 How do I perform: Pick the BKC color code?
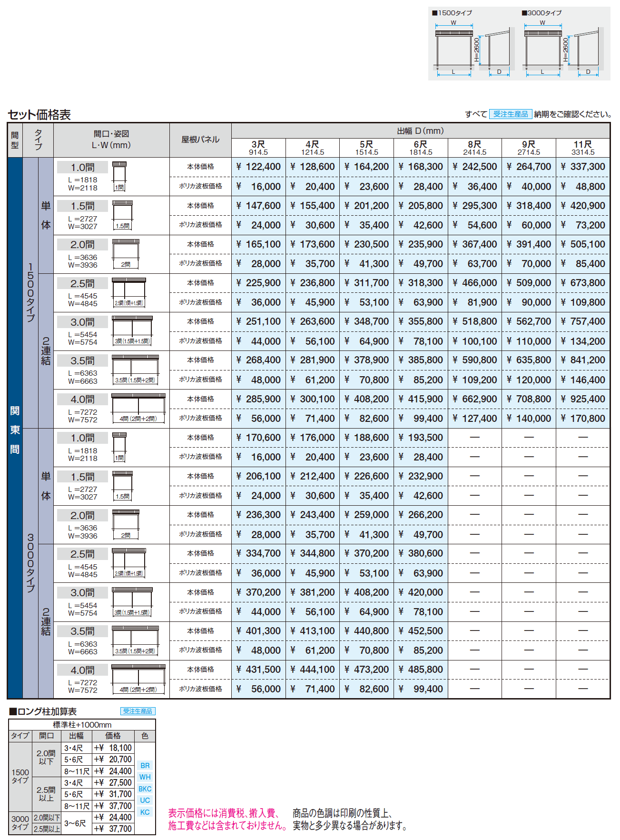tap(145, 789)
